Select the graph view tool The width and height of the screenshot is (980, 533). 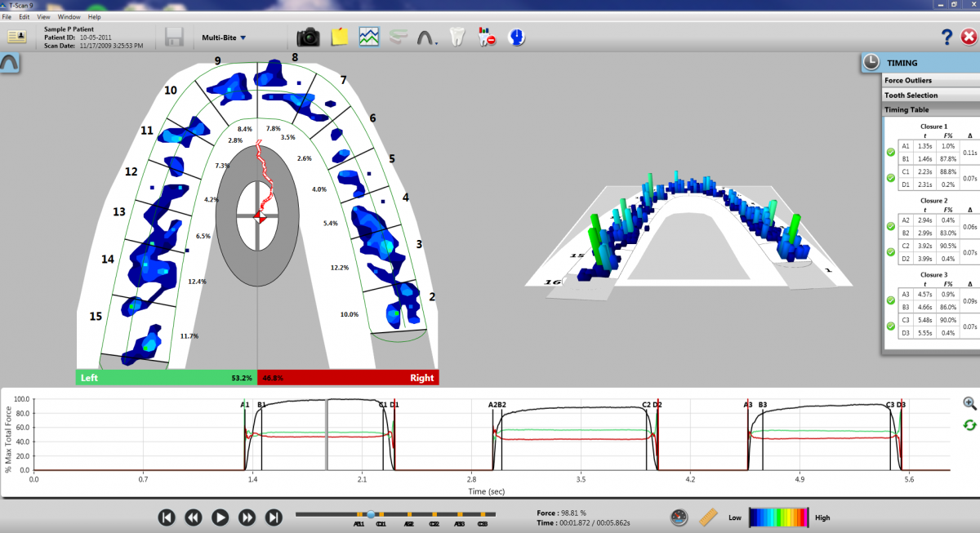click(x=369, y=36)
